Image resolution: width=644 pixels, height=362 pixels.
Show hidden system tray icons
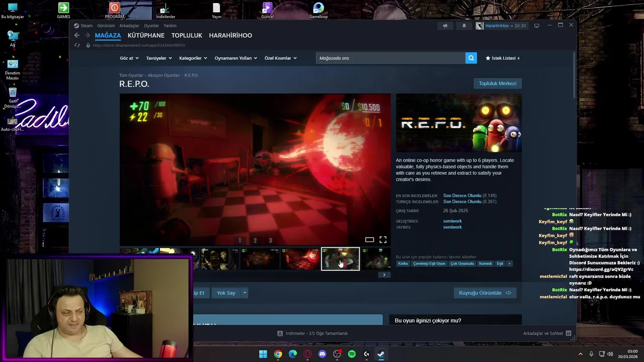click(x=580, y=354)
